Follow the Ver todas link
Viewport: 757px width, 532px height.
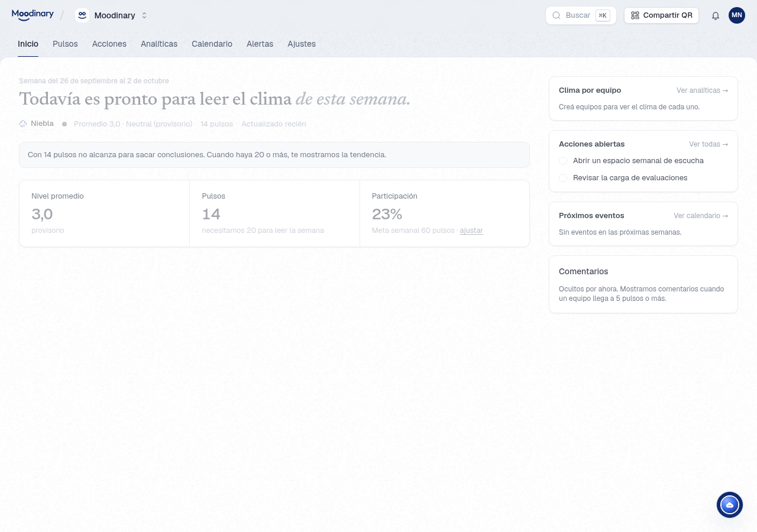click(x=709, y=144)
